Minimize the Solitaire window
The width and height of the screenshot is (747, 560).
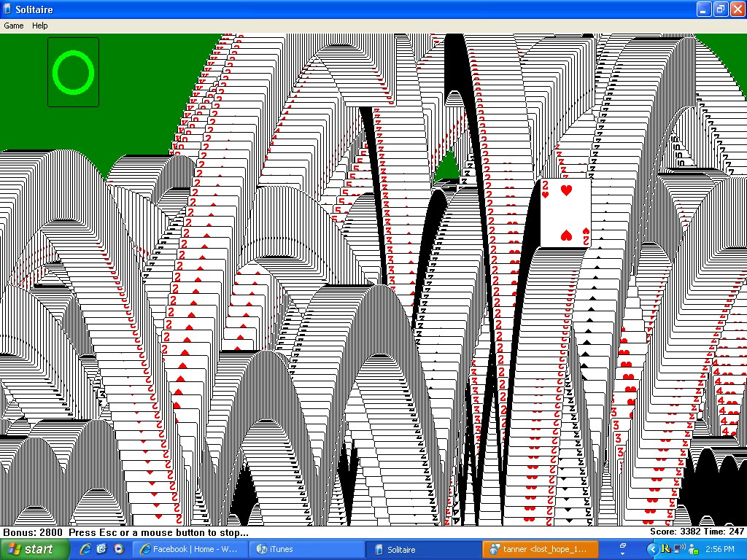pos(704,9)
